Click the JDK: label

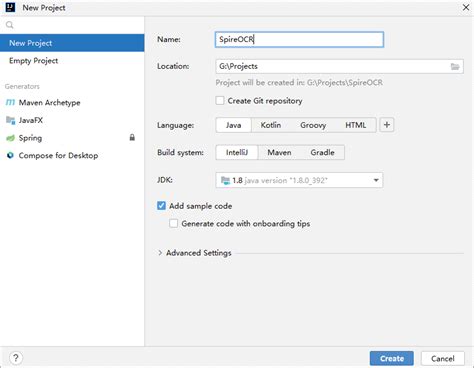point(165,180)
